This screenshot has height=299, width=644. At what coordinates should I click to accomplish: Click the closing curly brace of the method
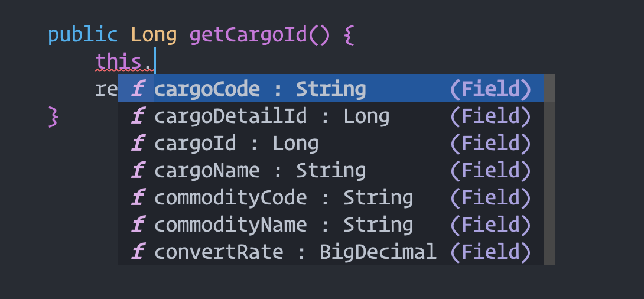[54, 116]
